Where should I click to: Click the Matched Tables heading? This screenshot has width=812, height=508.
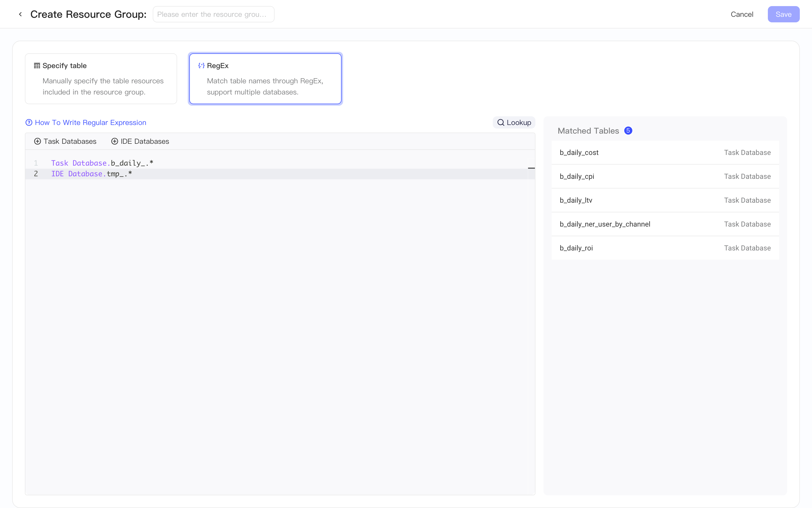[588, 131]
